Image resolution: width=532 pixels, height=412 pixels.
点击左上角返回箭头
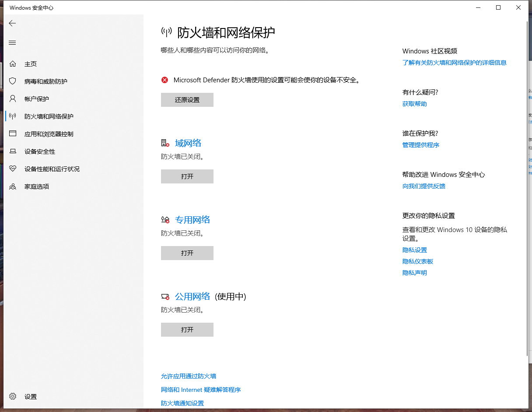12,23
